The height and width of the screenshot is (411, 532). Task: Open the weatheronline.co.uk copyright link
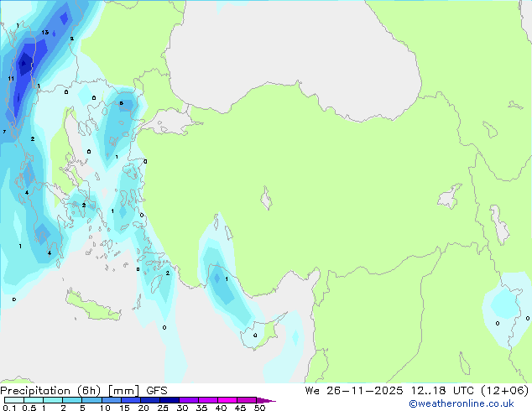click(x=462, y=403)
